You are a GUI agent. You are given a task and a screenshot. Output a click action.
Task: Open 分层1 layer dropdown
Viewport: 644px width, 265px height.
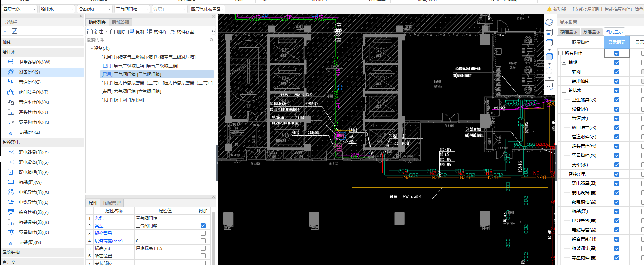pyautogui.click(x=169, y=9)
